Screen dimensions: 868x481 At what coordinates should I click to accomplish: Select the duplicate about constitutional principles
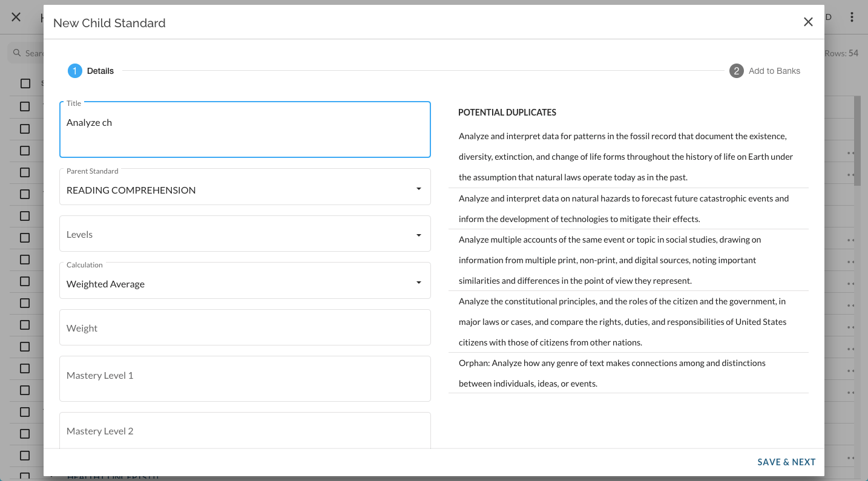[x=628, y=322]
